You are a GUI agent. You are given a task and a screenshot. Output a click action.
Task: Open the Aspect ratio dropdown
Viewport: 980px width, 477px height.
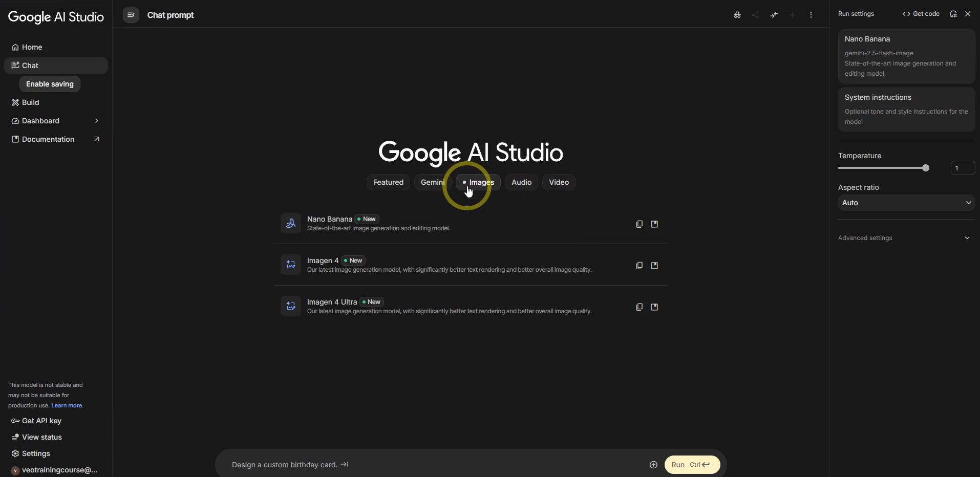(x=907, y=203)
